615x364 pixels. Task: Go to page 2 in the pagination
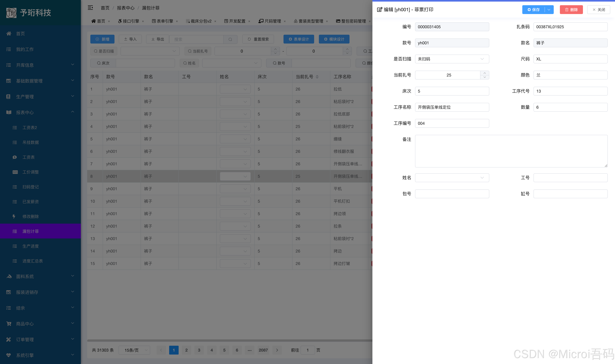186,350
